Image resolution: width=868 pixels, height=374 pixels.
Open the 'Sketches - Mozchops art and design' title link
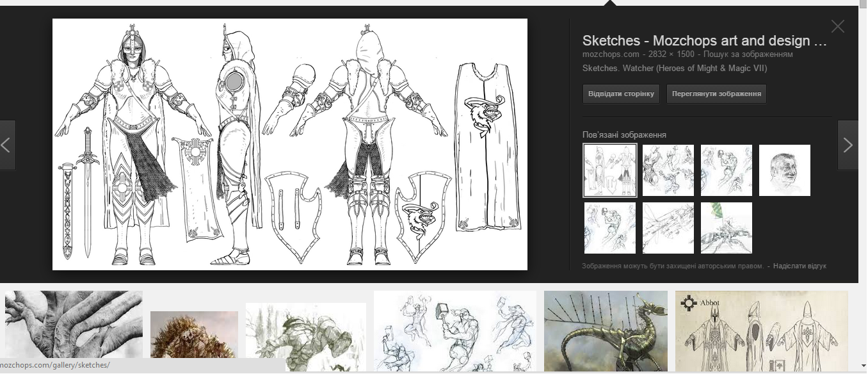[704, 41]
